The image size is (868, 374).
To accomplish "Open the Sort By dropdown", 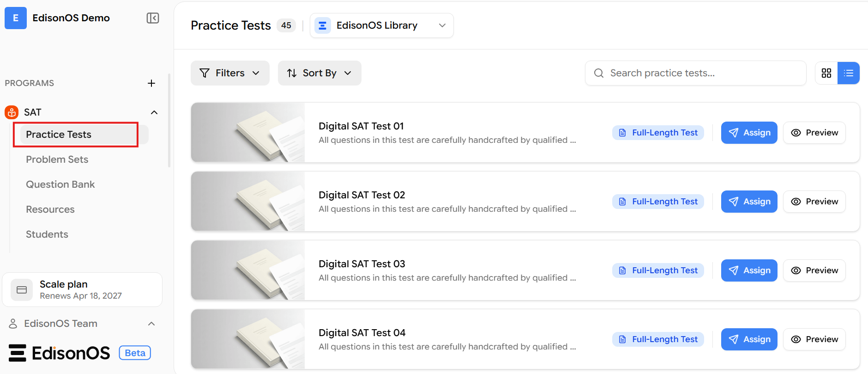I will click(x=319, y=73).
